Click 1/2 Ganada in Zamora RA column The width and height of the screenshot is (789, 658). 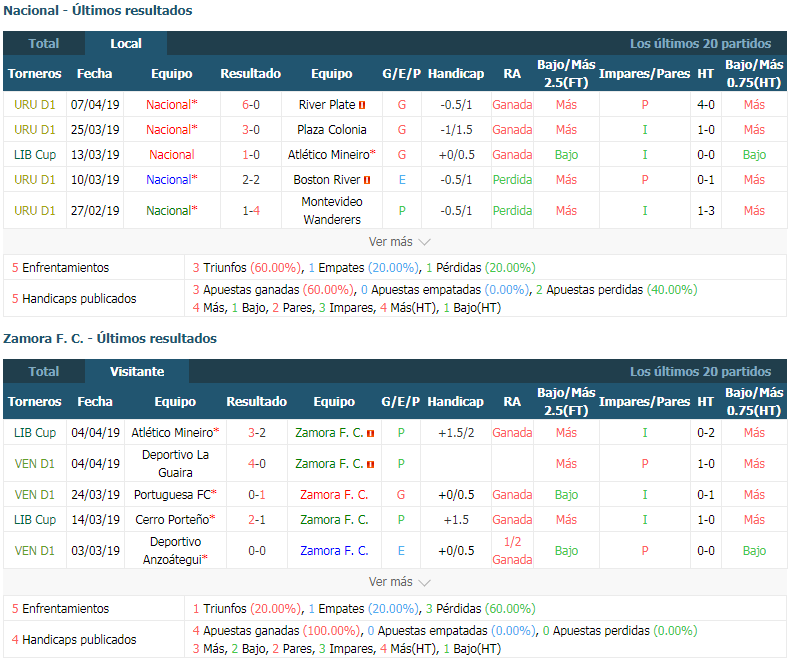(512, 551)
